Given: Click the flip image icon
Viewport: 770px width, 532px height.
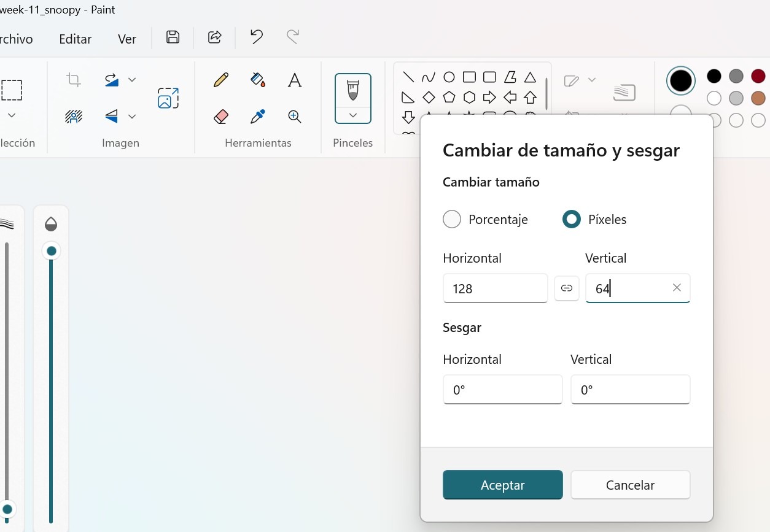Looking at the screenshot, I should pyautogui.click(x=112, y=116).
